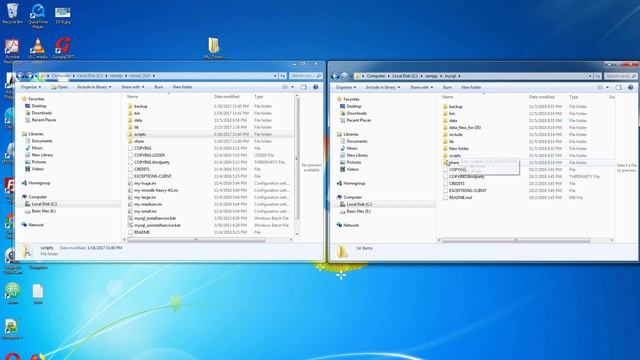
Task: Click the refresh button beside the left address bar
Action: click(282, 76)
